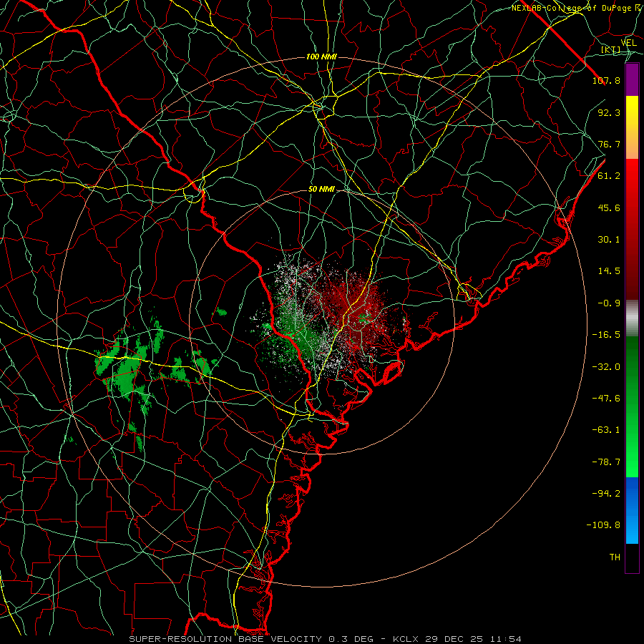This screenshot has width=644, height=644.
Task: Click the -109.8 velocity scale value
Action: click(x=603, y=525)
